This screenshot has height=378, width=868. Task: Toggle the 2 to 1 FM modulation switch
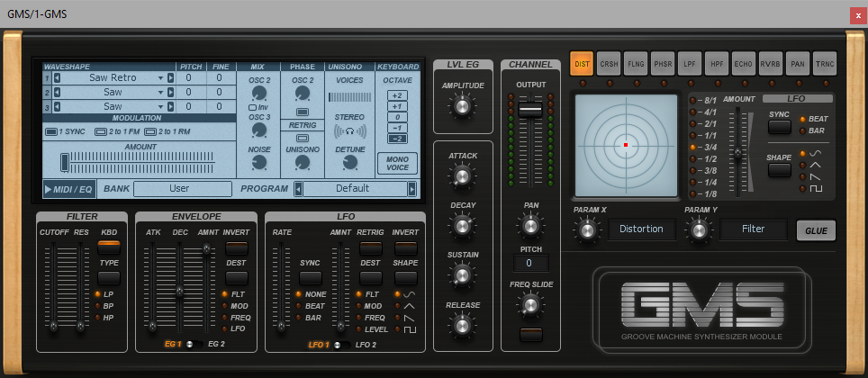click(x=100, y=132)
